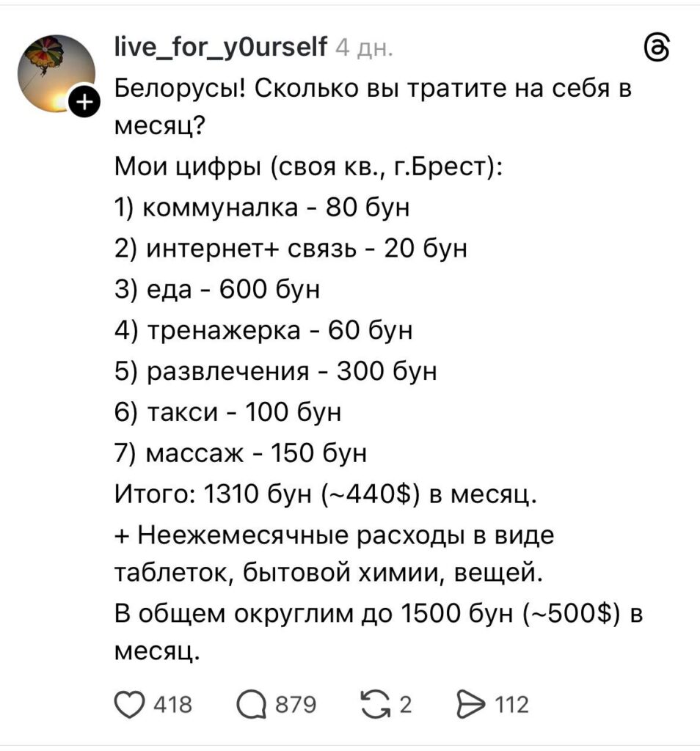Click the 112 shares count
700x751 pixels.
[512, 706]
